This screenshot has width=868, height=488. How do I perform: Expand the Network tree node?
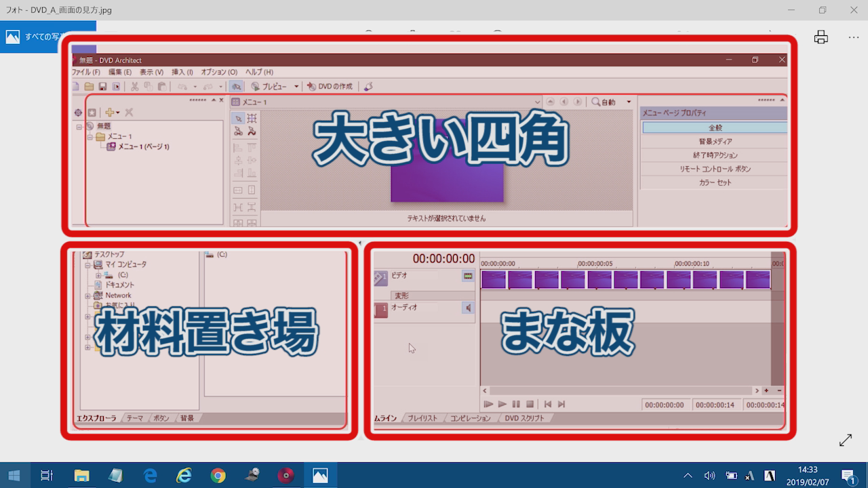[87, 296]
